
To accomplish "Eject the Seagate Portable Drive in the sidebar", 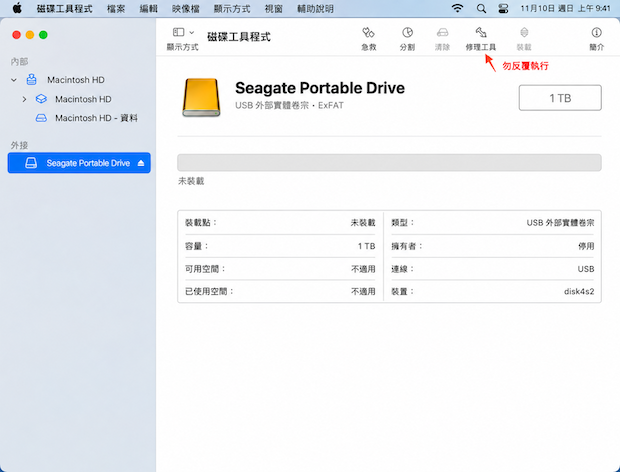I will pyautogui.click(x=141, y=163).
